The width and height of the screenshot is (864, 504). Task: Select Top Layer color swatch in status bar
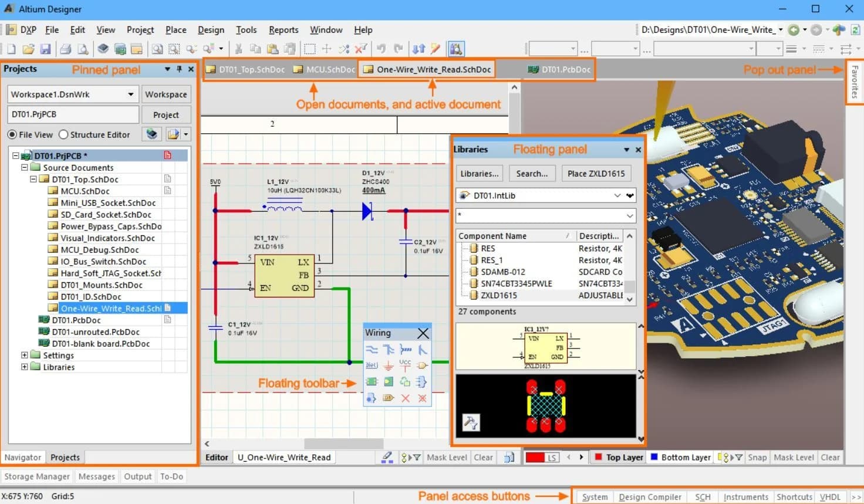[x=597, y=457]
